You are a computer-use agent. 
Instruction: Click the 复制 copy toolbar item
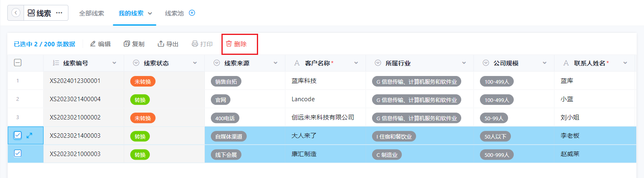pyautogui.click(x=134, y=44)
